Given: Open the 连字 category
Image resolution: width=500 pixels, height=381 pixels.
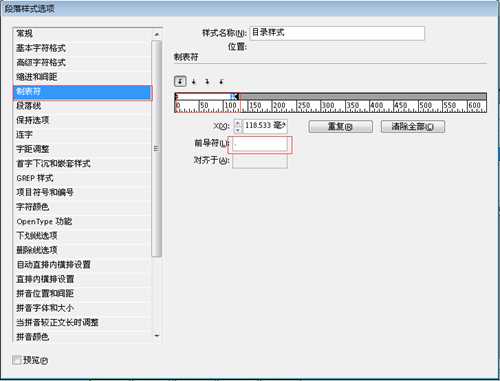Looking at the screenshot, I should pyautogui.click(x=82, y=135).
